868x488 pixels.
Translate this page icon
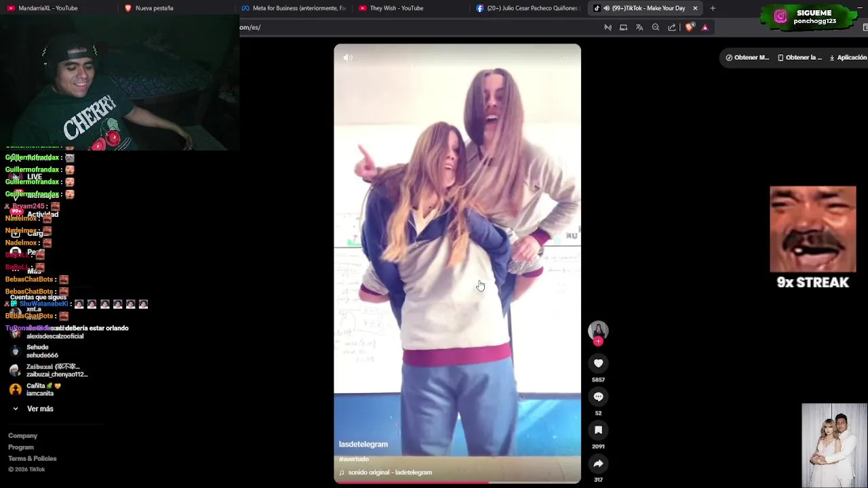pyautogui.click(x=639, y=27)
